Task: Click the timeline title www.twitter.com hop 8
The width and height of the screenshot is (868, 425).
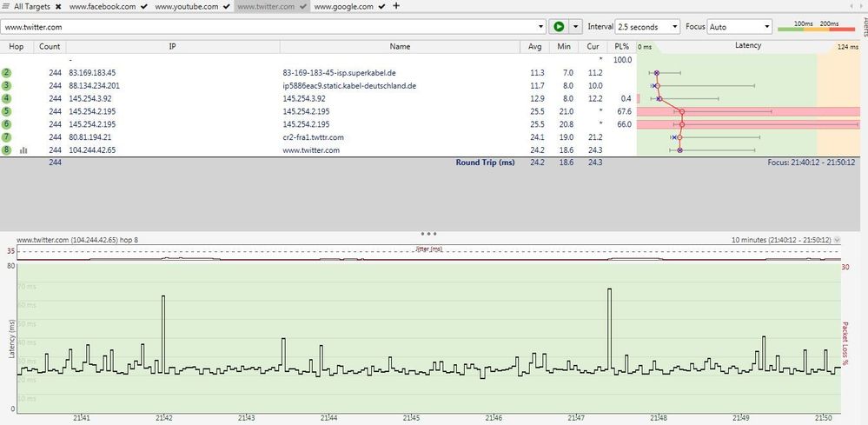Action: pyautogui.click(x=77, y=240)
